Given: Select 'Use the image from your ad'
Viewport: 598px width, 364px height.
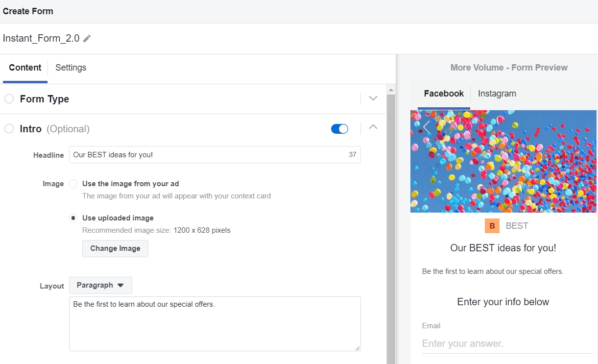Looking at the screenshot, I should 73,184.
